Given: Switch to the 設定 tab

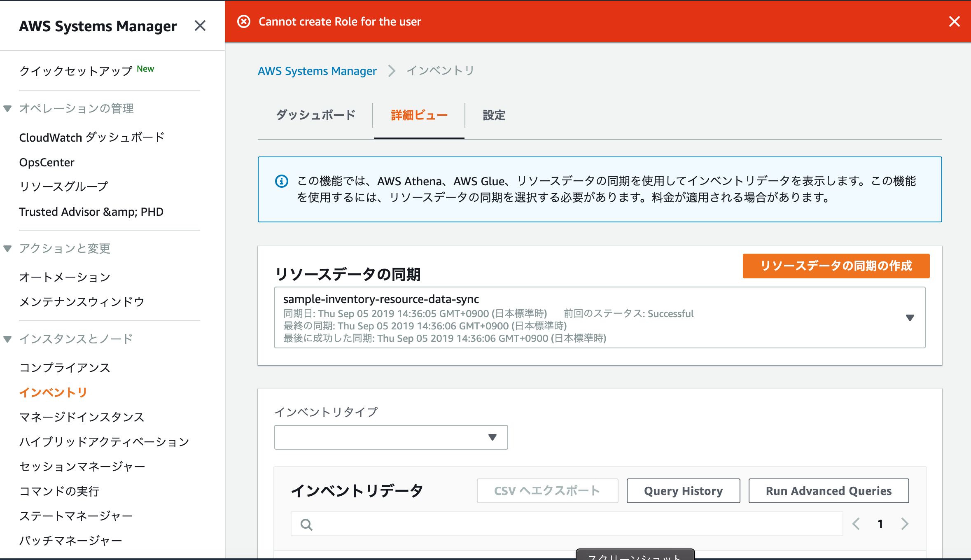Looking at the screenshot, I should coord(494,115).
